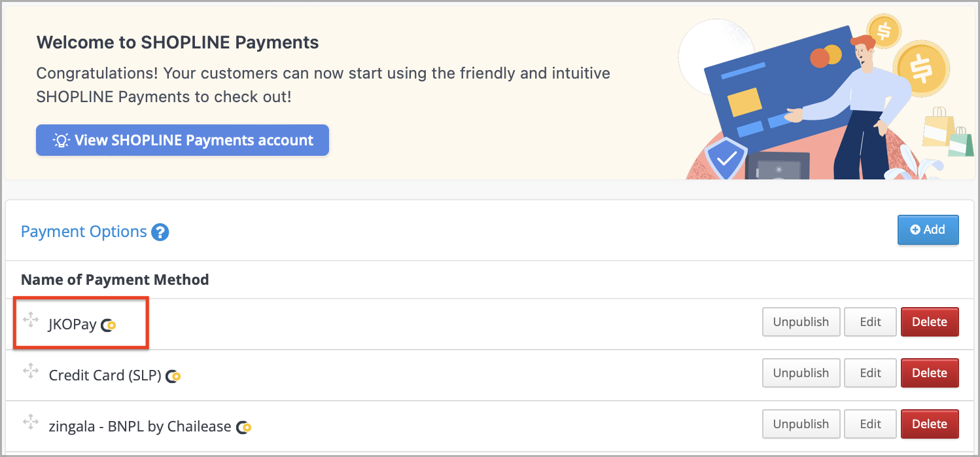Delete the Credit Card (SLP) method
Viewport: 980px width, 457px height.
[930, 373]
